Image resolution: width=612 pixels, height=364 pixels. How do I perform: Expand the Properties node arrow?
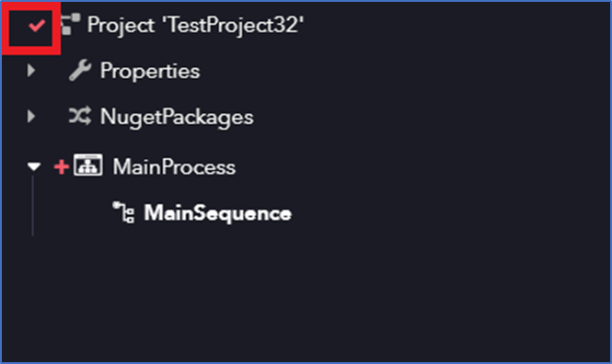[x=31, y=71]
